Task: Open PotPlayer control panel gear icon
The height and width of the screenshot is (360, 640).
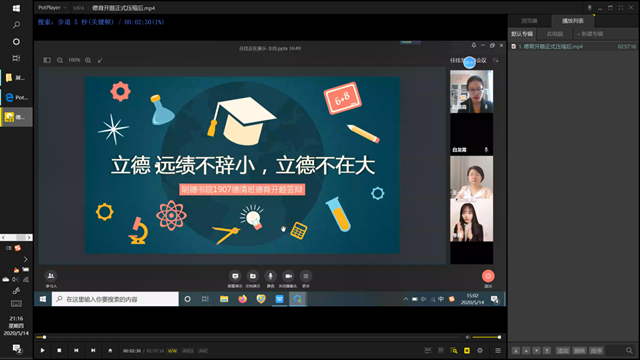Action: 480,350
